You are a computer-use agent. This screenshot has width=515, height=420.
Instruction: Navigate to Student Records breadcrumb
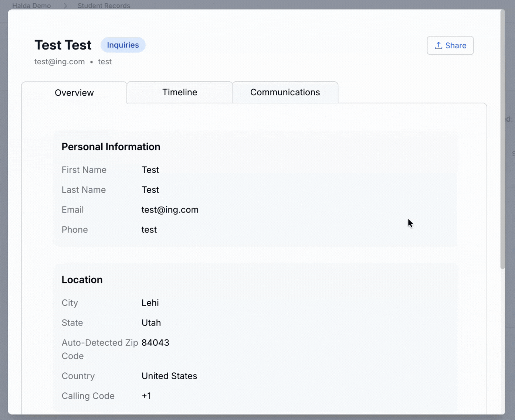pyautogui.click(x=104, y=6)
